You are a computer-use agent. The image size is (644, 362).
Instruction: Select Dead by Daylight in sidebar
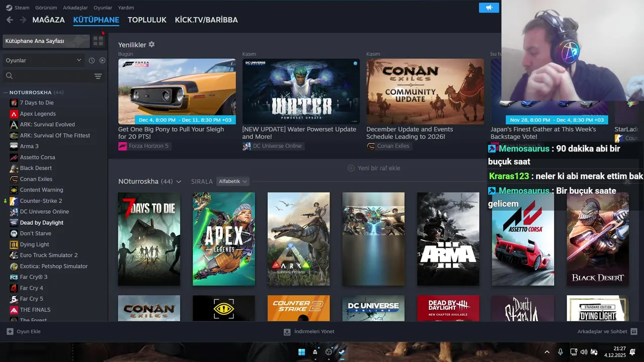[x=42, y=223]
